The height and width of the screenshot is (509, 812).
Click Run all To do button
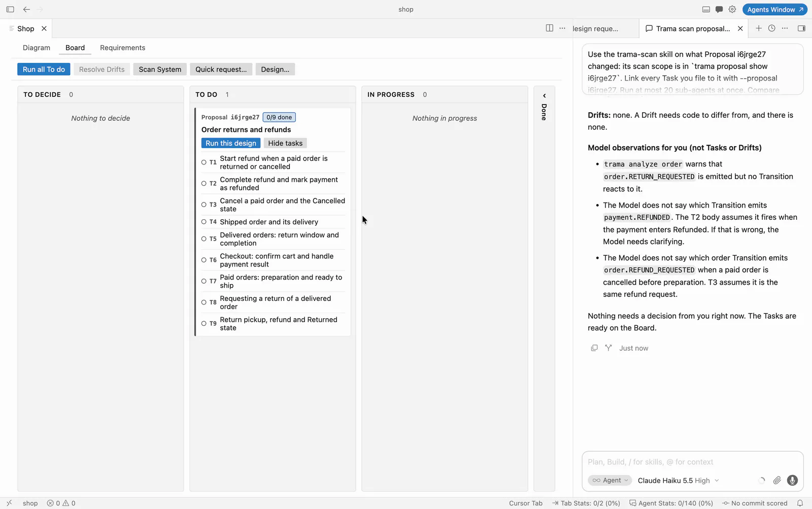44,69
